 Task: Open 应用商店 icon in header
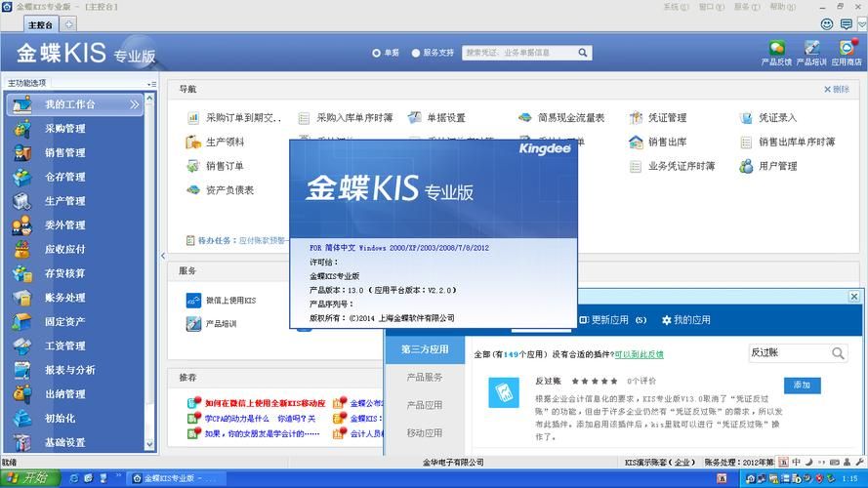pos(847,48)
